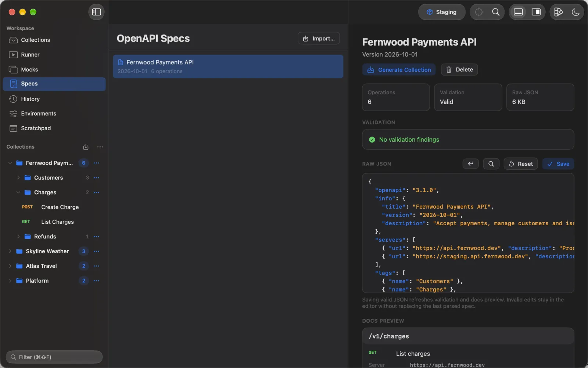
Task: Expand the Atlas Travel collection
Action: click(10, 266)
